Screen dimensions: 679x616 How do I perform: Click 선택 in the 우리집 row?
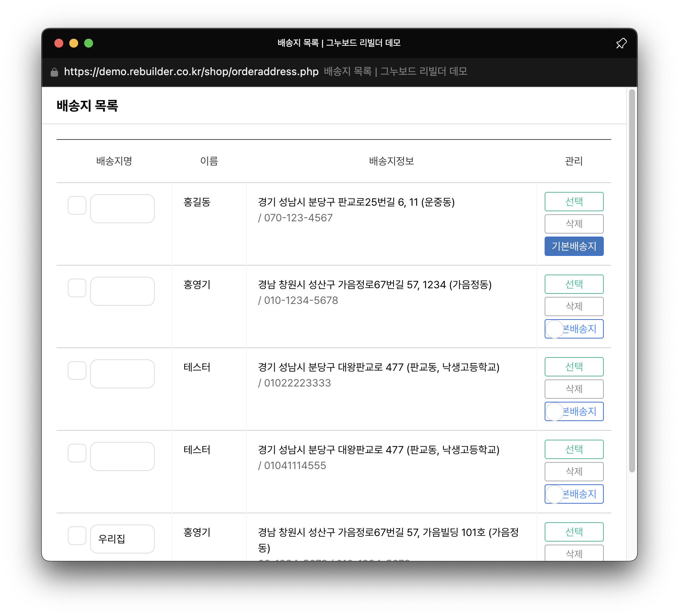pos(574,532)
